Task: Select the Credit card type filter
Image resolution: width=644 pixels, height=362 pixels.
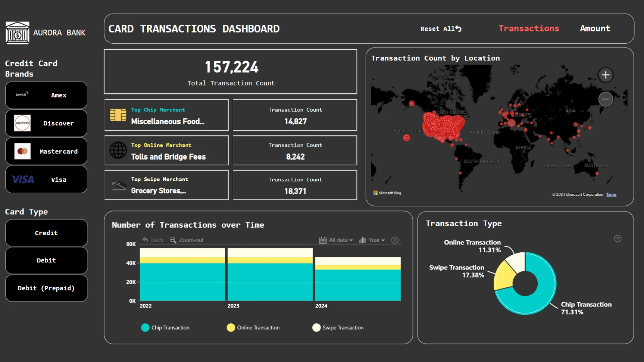Action: [x=46, y=233]
